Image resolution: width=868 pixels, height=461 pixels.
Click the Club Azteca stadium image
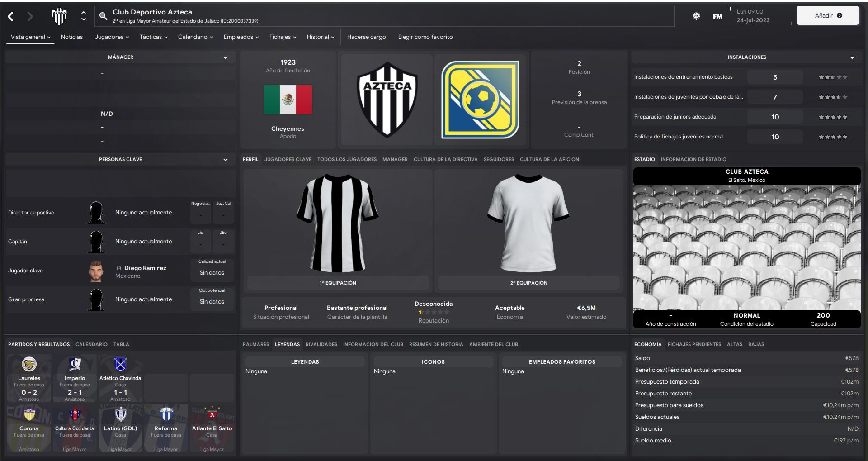point(747,248)
